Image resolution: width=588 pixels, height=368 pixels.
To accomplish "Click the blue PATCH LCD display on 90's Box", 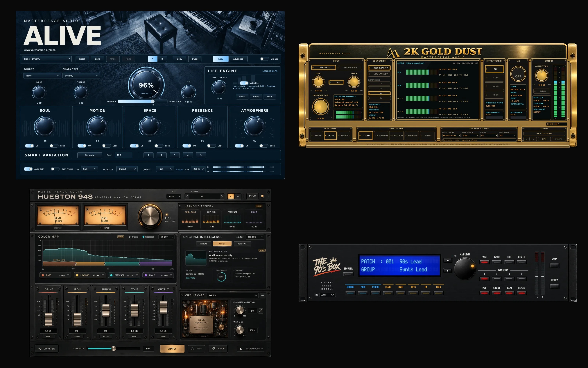I will click(x=400, y=265).
